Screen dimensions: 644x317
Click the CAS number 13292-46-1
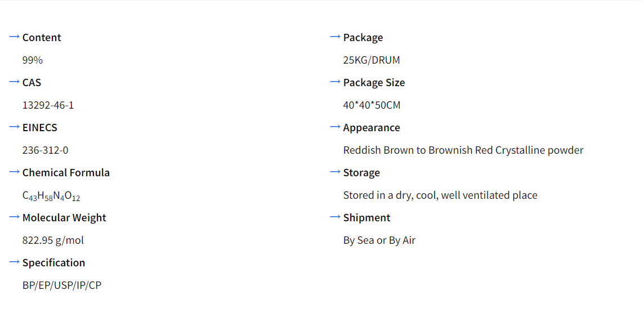(x=48, y=105)
